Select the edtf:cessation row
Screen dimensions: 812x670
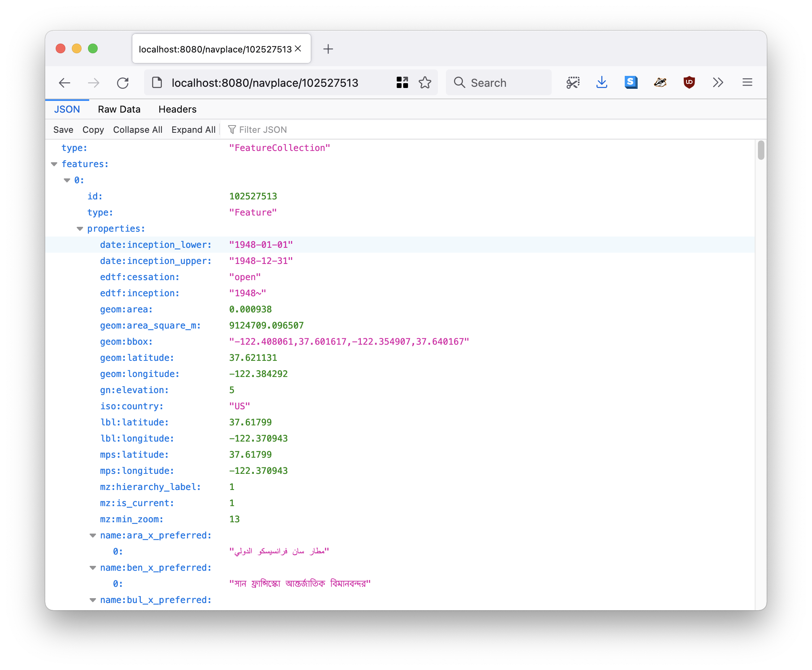click(x=400, y=277)
